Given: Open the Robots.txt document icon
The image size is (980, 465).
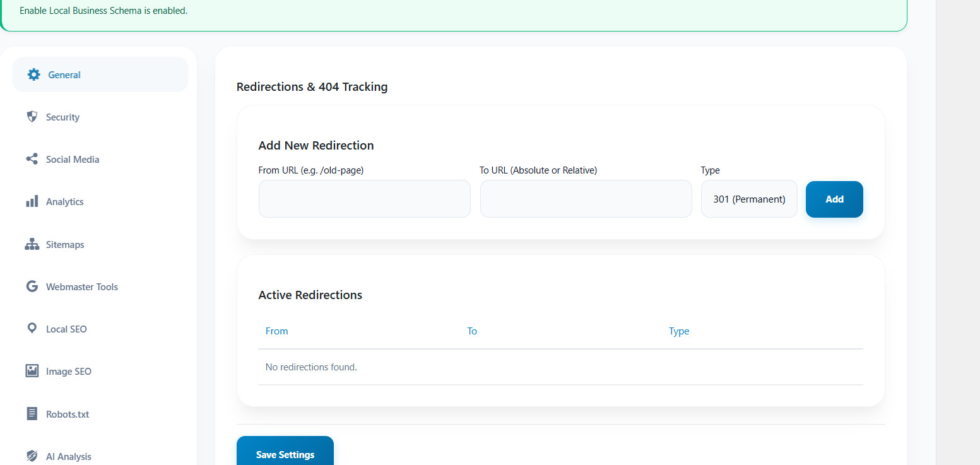Looking at the screenshot, I should click(x=32, y=413).
